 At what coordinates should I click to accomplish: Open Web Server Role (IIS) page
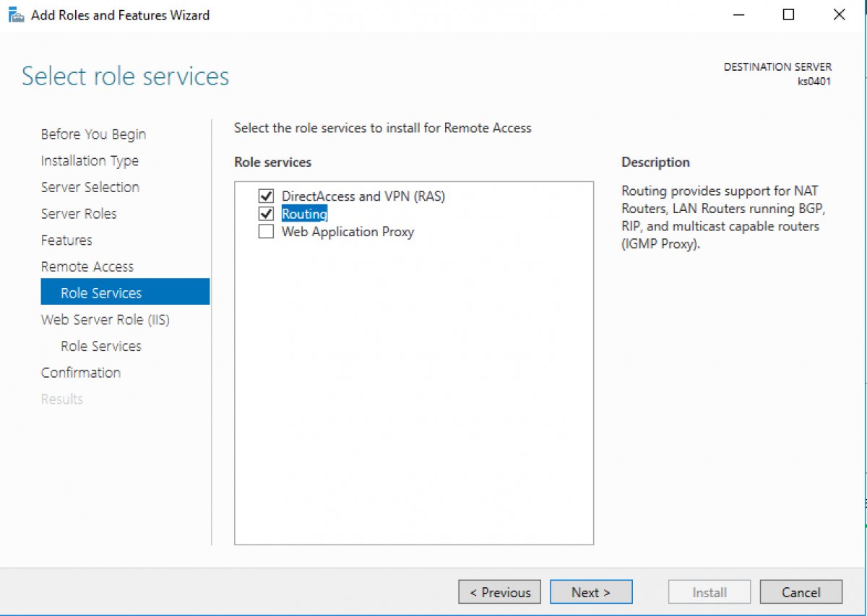pyautogui.click(x=105, y=319)
